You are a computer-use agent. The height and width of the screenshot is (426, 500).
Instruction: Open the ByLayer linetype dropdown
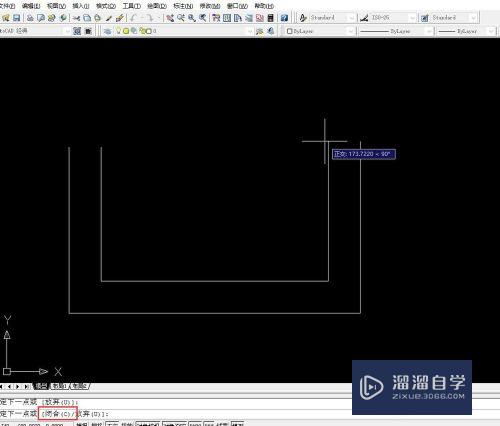click(396, 31)
